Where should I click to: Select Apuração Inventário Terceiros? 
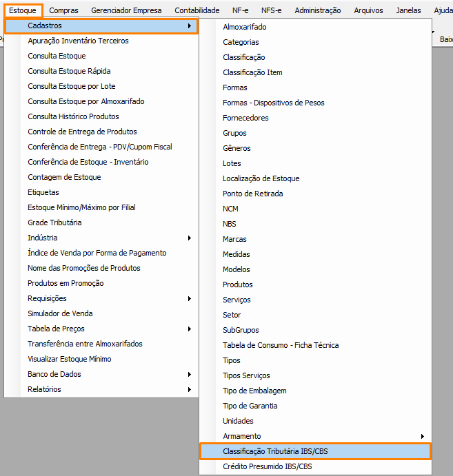pyautogui.click(x=101, y=41)
